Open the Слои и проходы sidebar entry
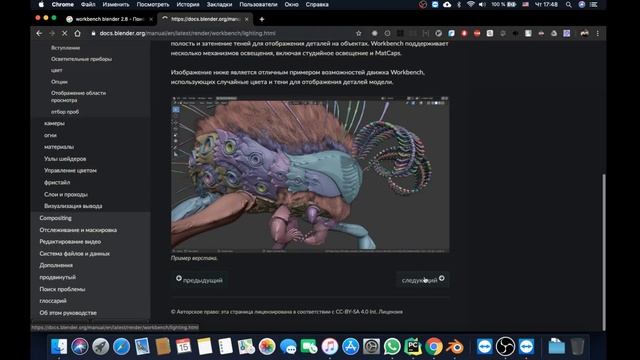This screenshot has width=640, height=360. [66, 194]
